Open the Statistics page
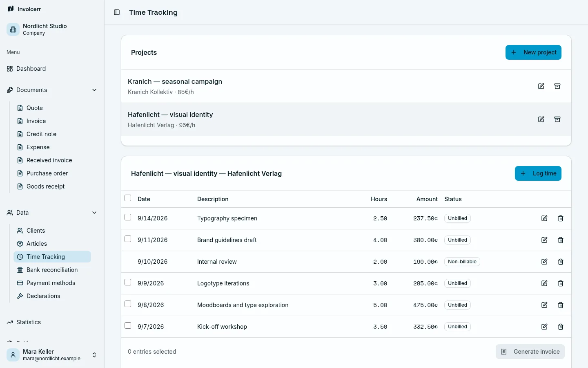Viewport: 588px width, 368px height. 52,322
